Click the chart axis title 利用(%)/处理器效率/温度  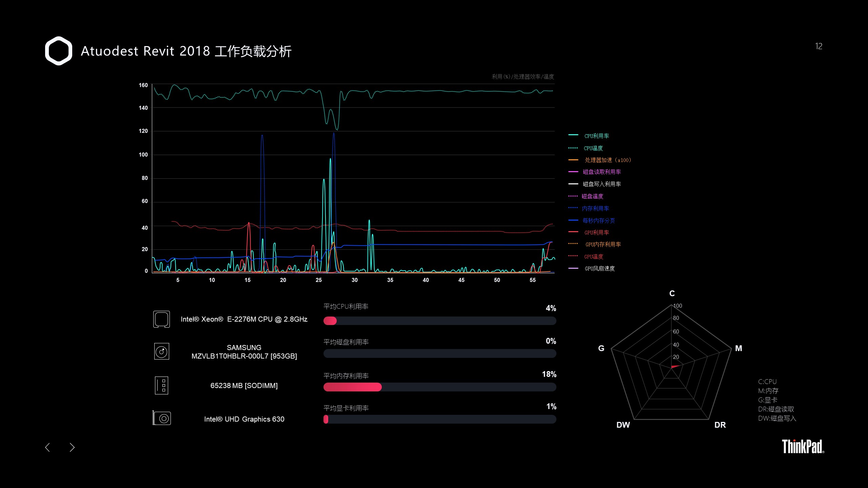tap(523, 77)
